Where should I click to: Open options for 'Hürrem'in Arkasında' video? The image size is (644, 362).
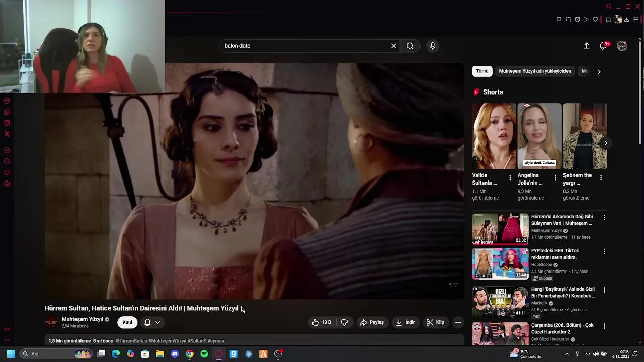(604, 218)
